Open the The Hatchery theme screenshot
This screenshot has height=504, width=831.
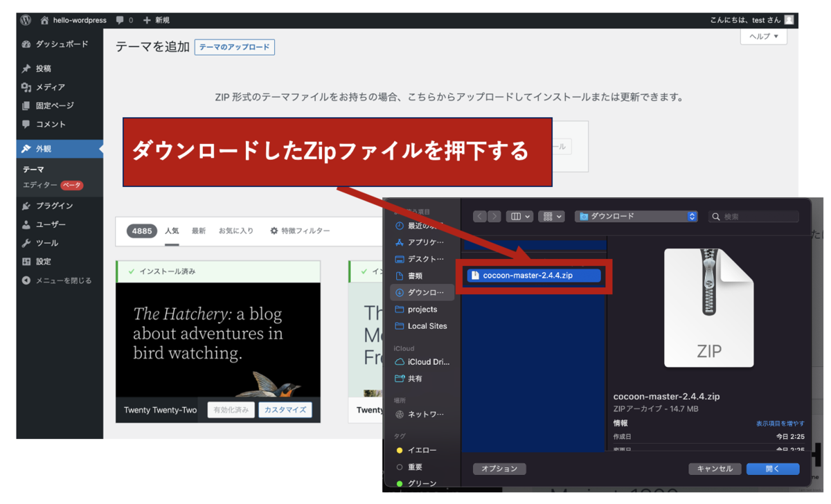click(x=218, y=339)
